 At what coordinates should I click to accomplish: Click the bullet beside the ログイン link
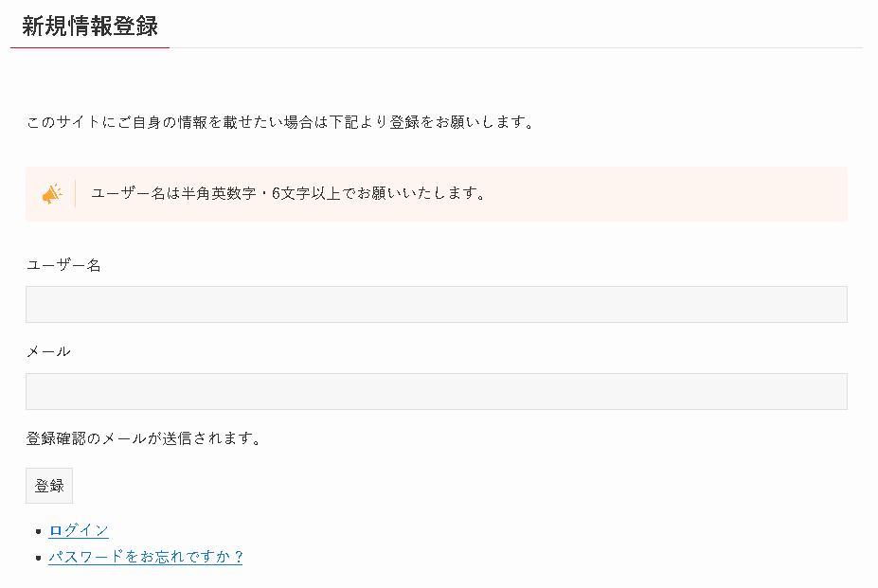point(38,531)
